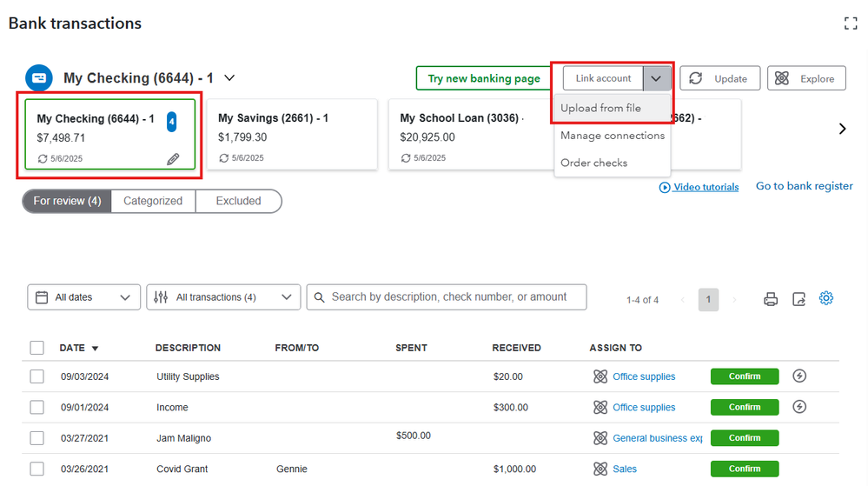The image size is (868, 486).
Task: Switch to the Categorized tab
Action: 153,201
